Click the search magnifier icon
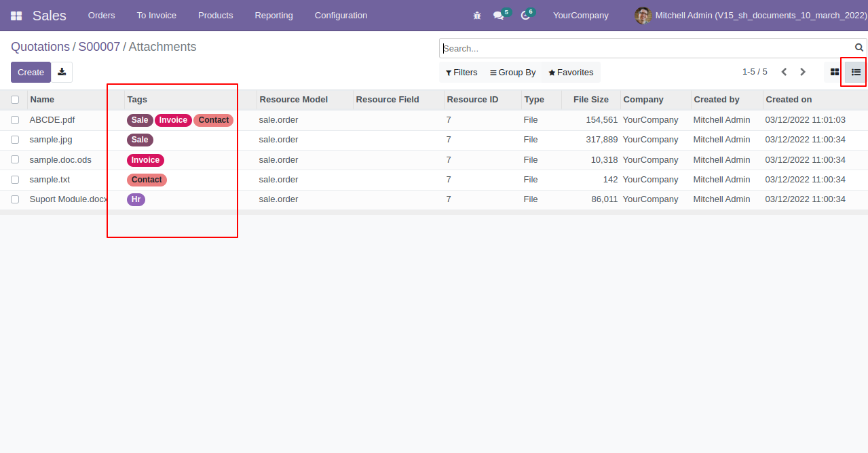The width and height of the screenshot is (868, 453). [x=859, y=47]
